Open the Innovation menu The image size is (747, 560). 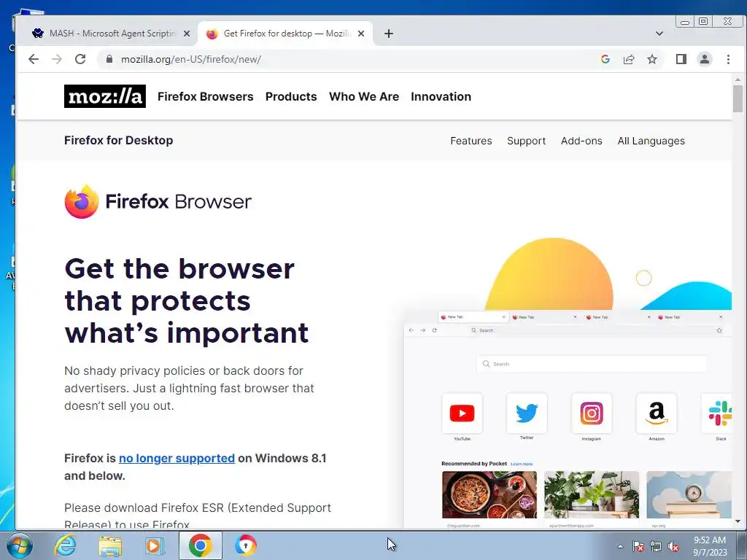(x=441, y=96)
